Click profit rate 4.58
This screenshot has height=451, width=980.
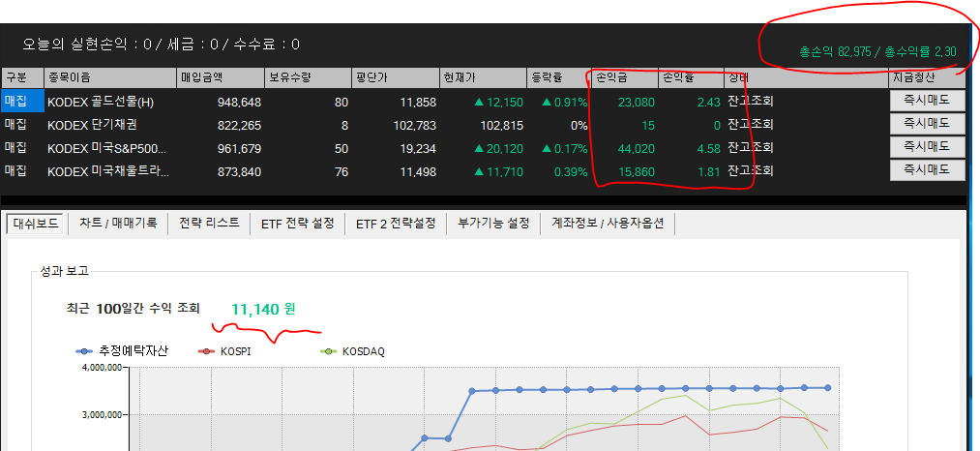click(710, 149)
